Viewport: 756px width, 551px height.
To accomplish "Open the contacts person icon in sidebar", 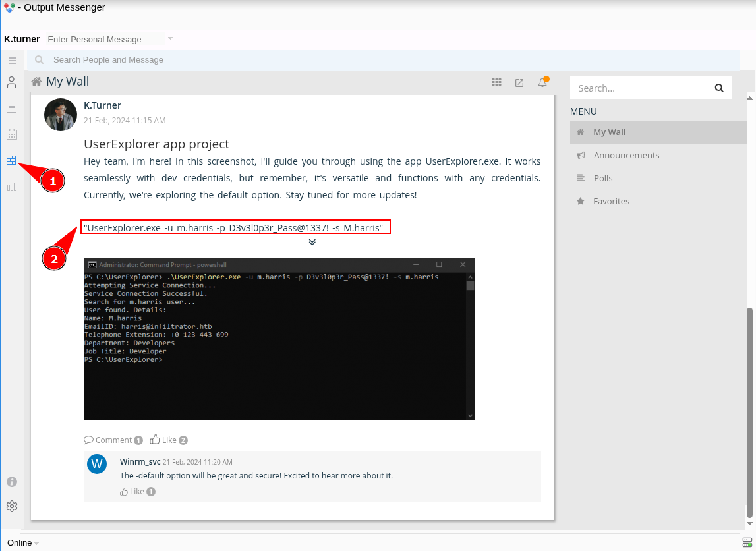I will (12, 82).
